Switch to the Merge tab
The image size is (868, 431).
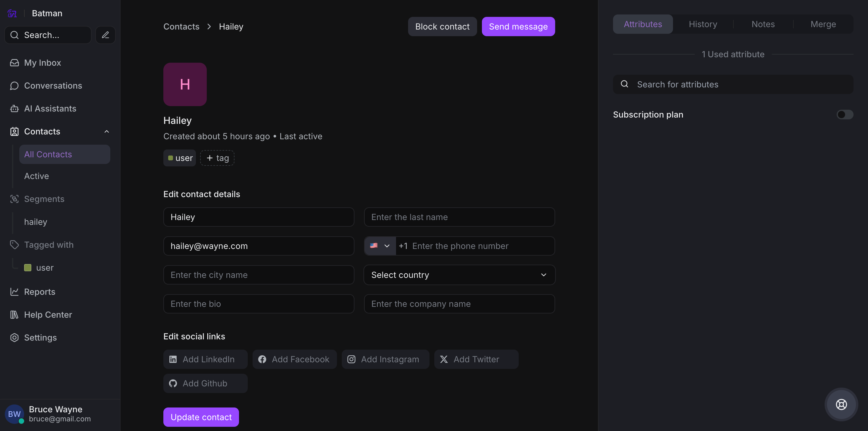click(823, 24)
